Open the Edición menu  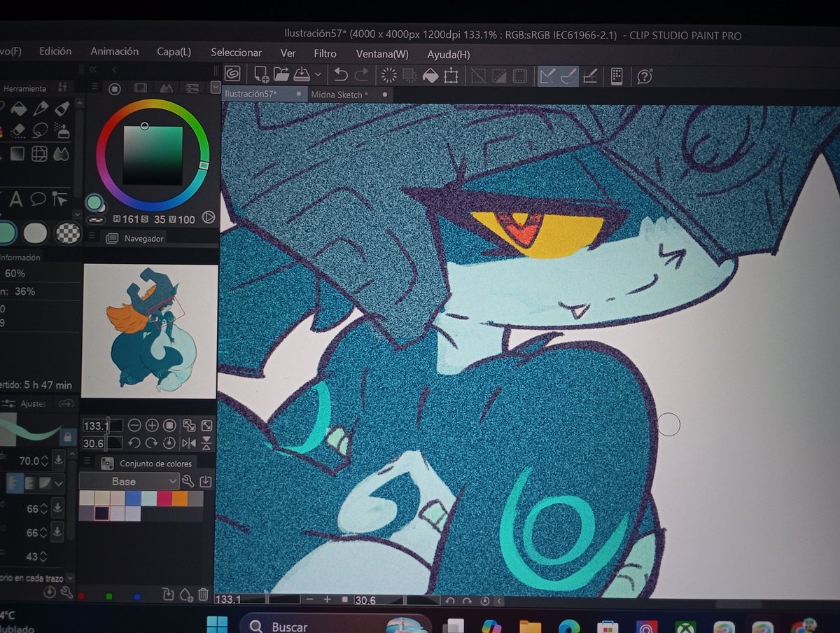tap(55, 51)
